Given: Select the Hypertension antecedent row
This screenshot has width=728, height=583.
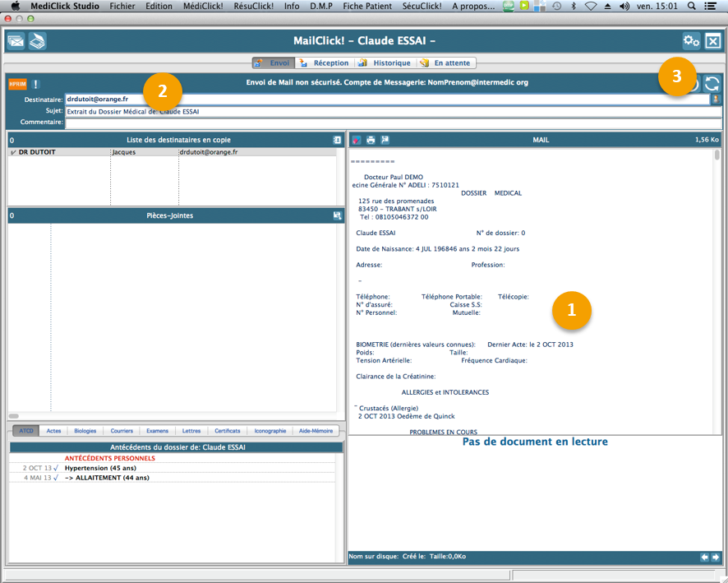Looking at the screenshot, I should (100, 468).
